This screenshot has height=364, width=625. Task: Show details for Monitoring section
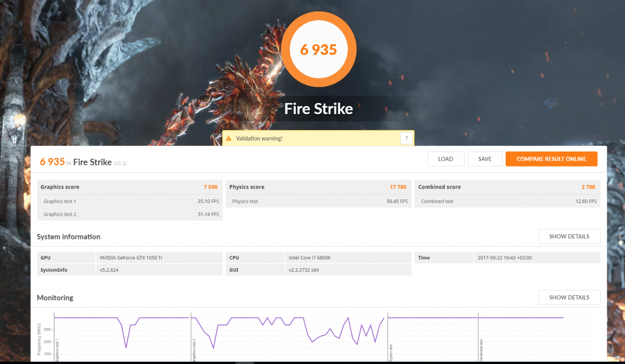click(569, 297)
